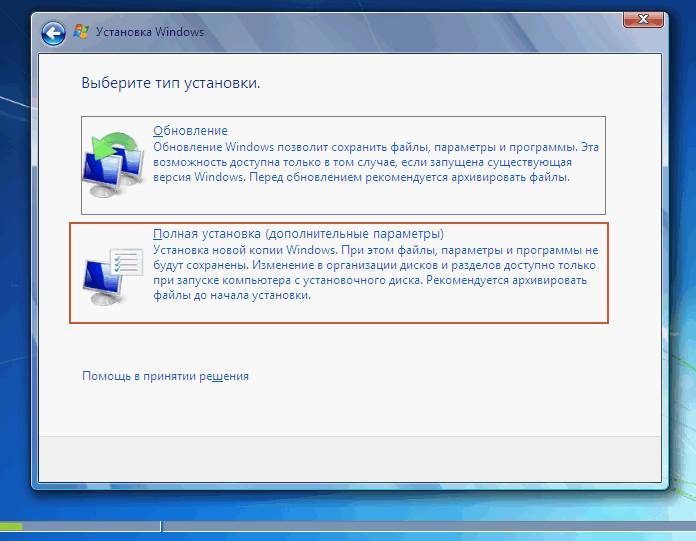Image resolution: width=696 pixels, height=541 pixels.
Task: Select the Обновление option title
Action: 190,131
